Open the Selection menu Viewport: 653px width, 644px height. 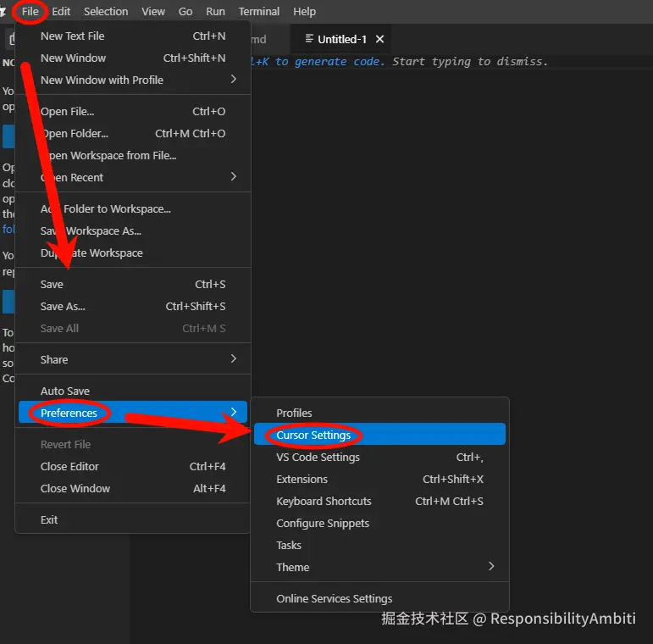[106, 12]
